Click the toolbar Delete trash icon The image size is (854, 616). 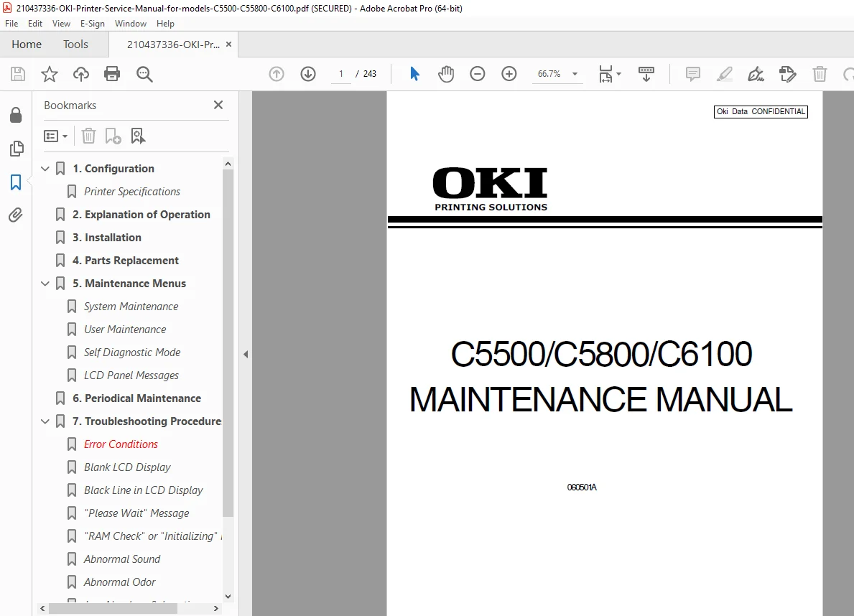coord(820,73)
